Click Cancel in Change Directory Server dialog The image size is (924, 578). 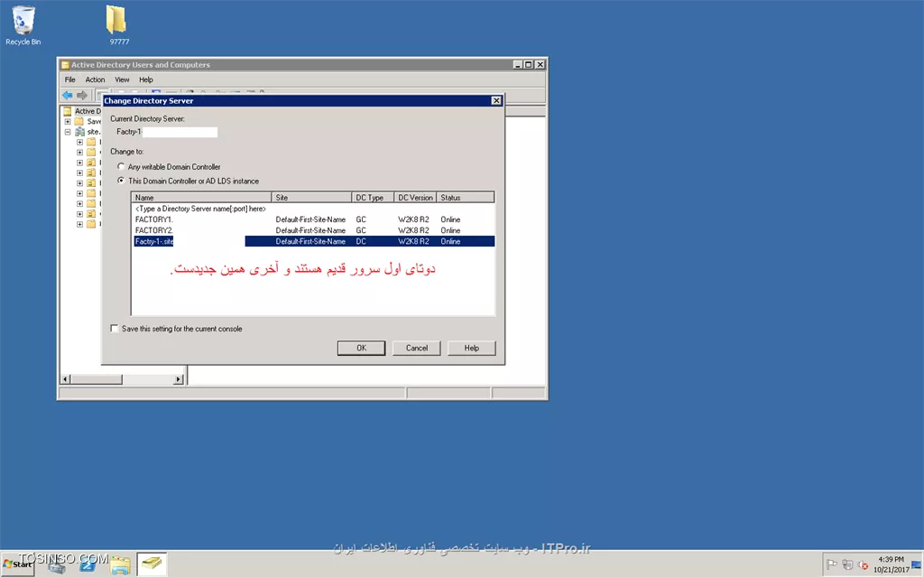pos(417,348)
